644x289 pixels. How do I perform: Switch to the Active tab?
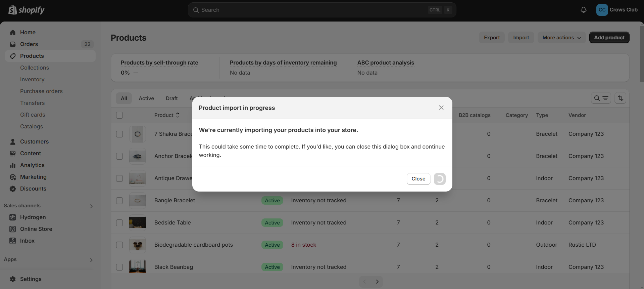pyautogui.click(x=146, y=98)
